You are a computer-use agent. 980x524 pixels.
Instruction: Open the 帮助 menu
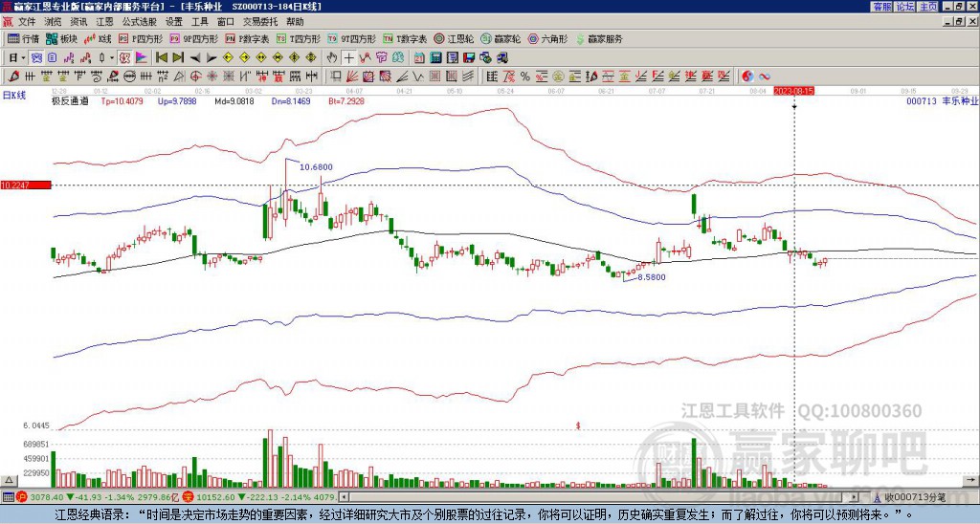[295, 22]
